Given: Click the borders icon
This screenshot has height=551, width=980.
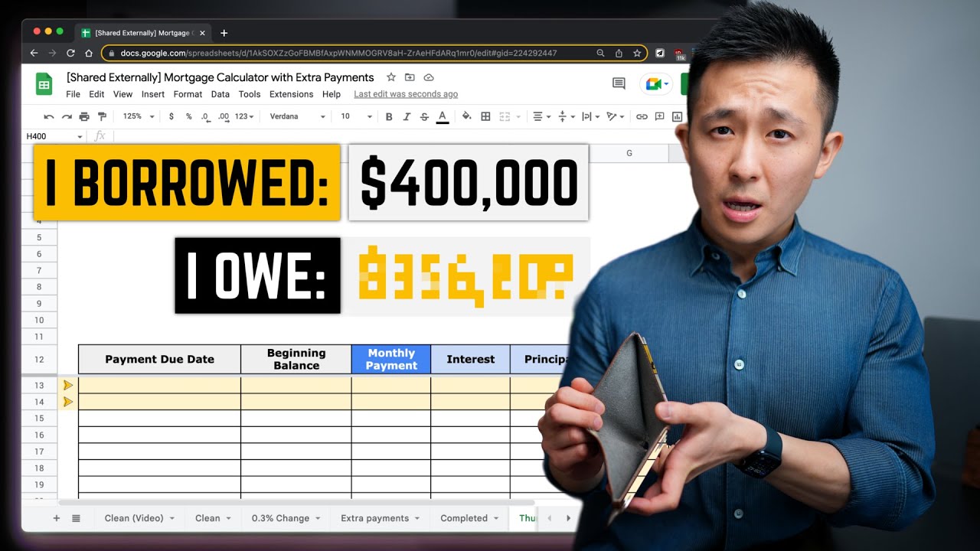Looking at the screenshot, I should (x=485, y=116).
